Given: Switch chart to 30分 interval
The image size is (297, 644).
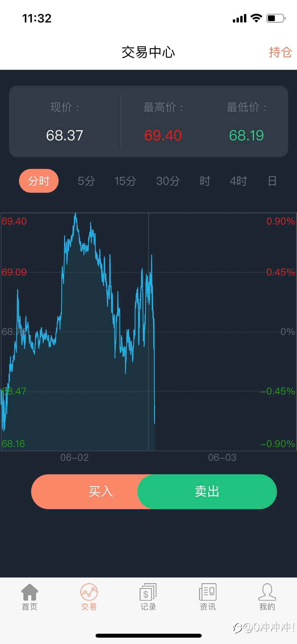Looking at the screenshot, I should coord(168,181).
